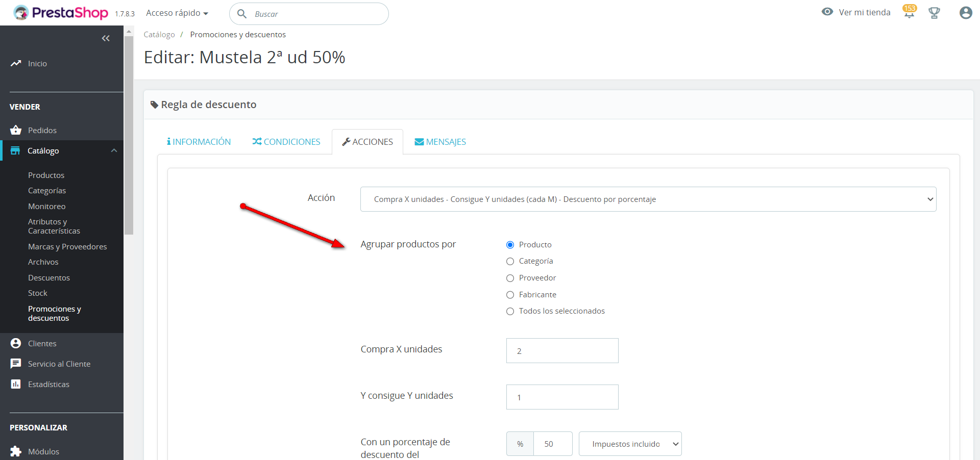
Task: Select the Categoría radio button
Action: pyautogui.click(x=510, y=261)
